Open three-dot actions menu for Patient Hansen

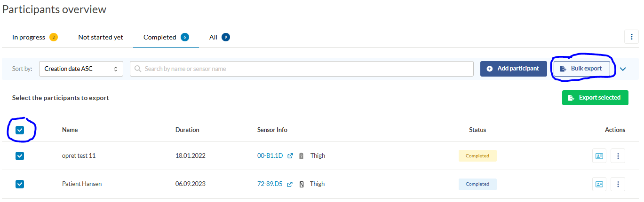(618, 184)
